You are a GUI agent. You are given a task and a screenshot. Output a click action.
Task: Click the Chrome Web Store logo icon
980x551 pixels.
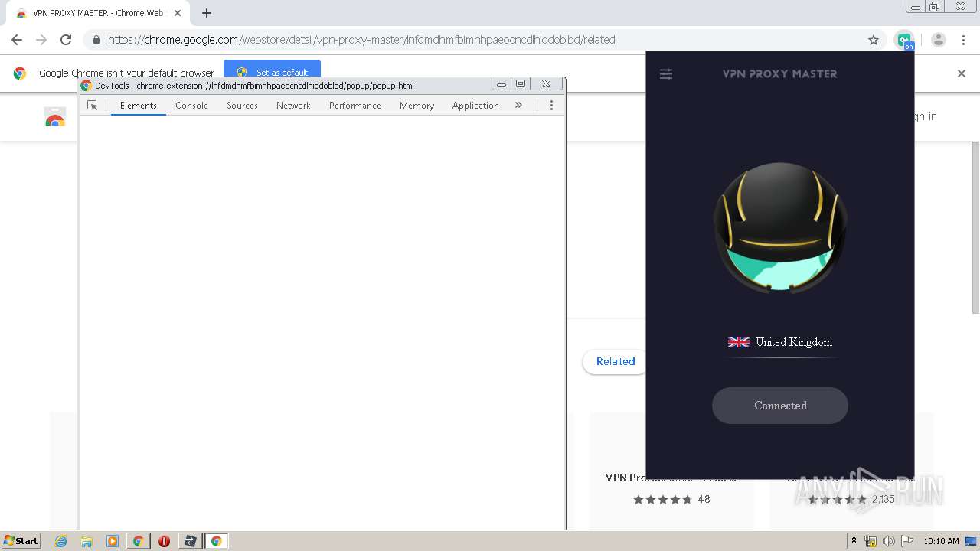click(55, 117)
